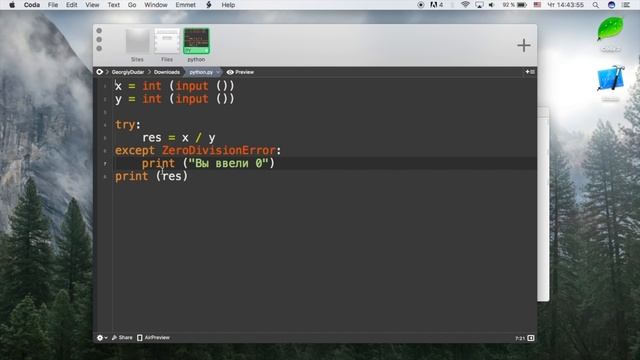
Task: Click cursor position 7:21 indicator
Action: pyautogui.click(x=520, y=338)
